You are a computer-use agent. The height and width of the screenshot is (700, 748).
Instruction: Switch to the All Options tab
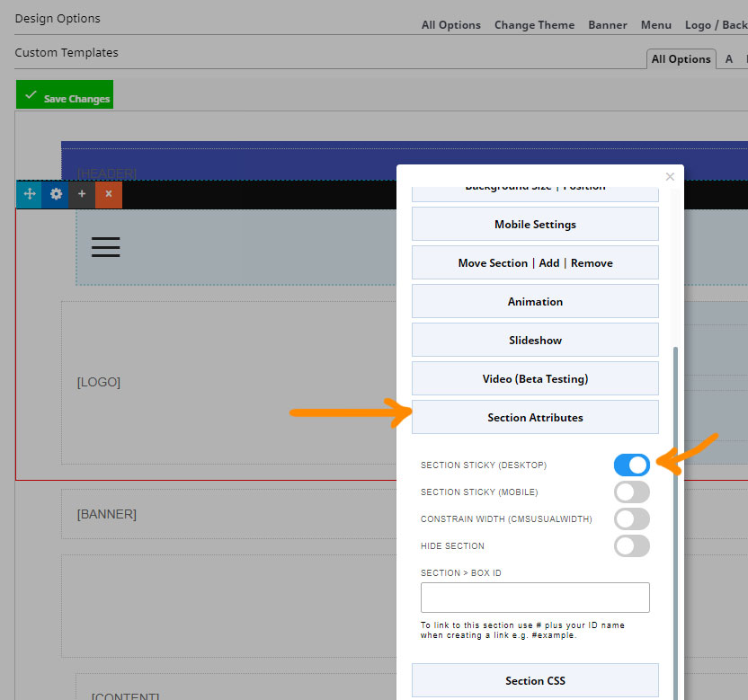pos(681,59)
